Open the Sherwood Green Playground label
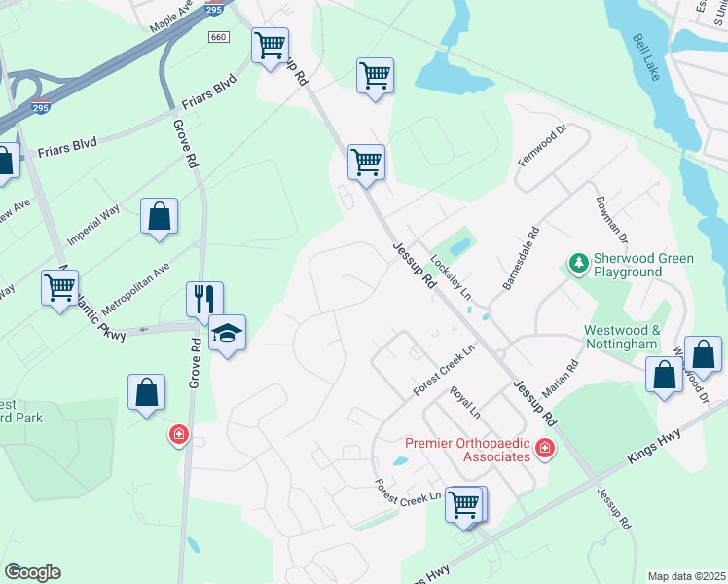The width and height of the screenshot is (728, 584). pos(643,265)
